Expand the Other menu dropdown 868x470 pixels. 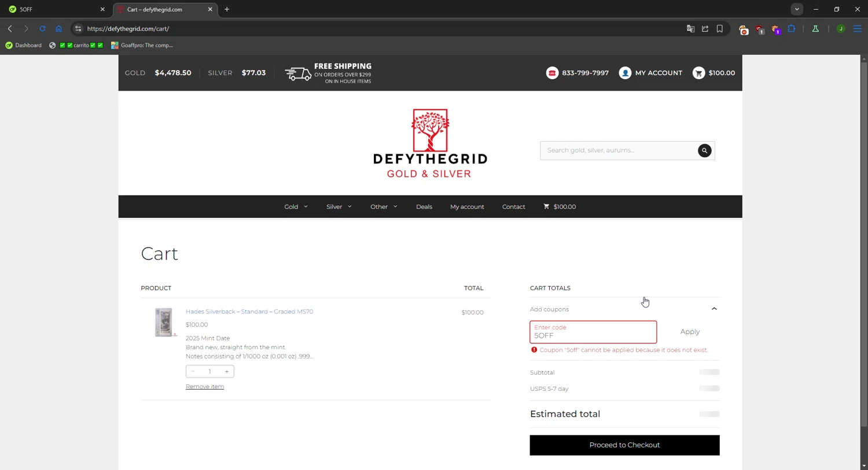click(384, 206)
